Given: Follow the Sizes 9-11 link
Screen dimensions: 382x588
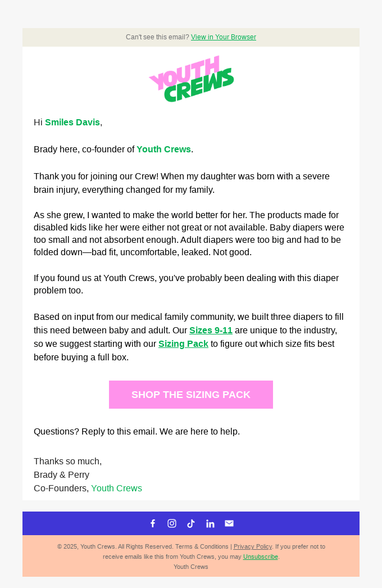Looking at the screenshot, I should click(x=211, y=330).
